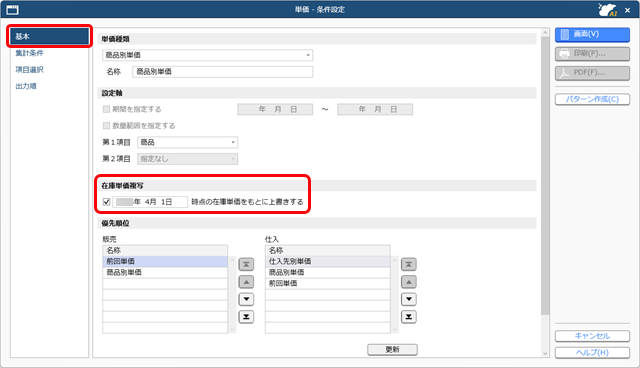Select 商品別単価 in 仕入 priority list
The height and width of the screenshot is (368, 640).
pos(328,272)
